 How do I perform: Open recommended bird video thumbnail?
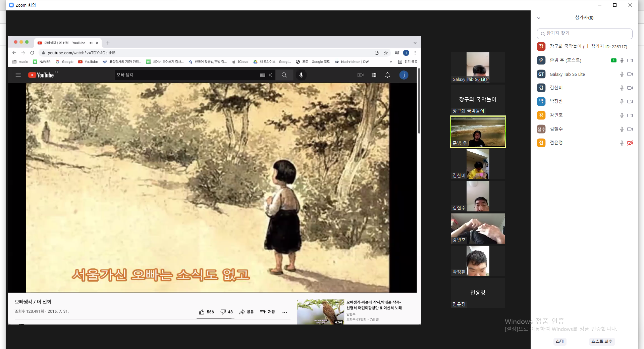tap(320, 312)
